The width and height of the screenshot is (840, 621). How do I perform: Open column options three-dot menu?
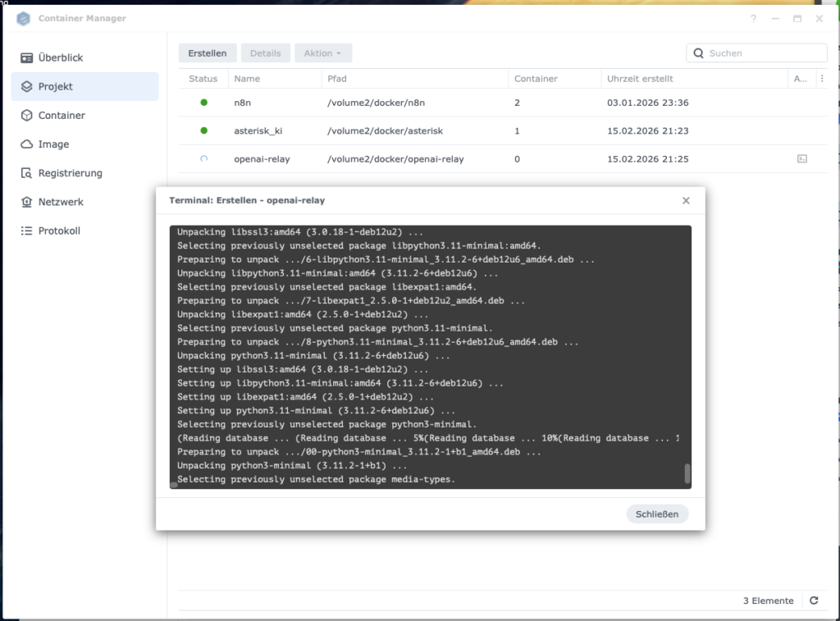(822, 79)
